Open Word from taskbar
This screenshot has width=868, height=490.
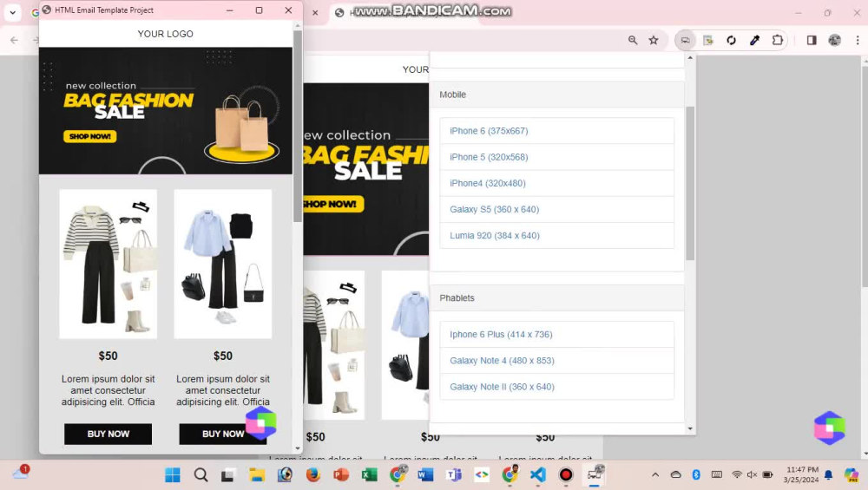pyautogui.click(x=425, y=475)
